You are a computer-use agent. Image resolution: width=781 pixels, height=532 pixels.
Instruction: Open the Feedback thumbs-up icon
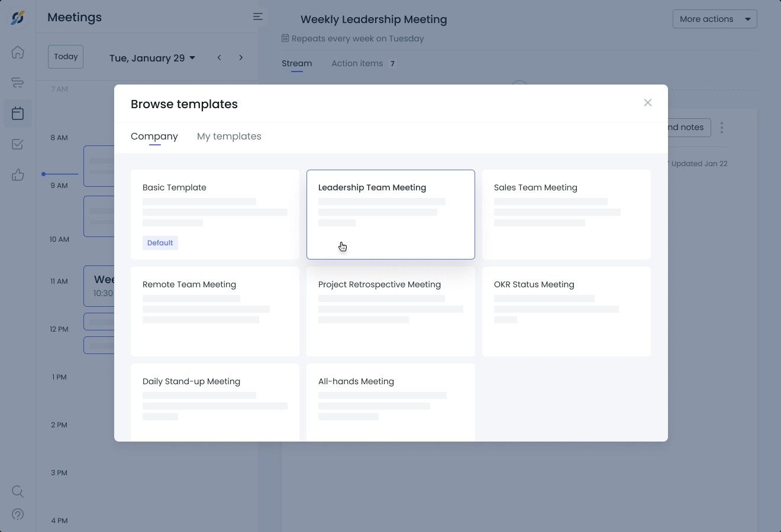(x=18, y=175)
